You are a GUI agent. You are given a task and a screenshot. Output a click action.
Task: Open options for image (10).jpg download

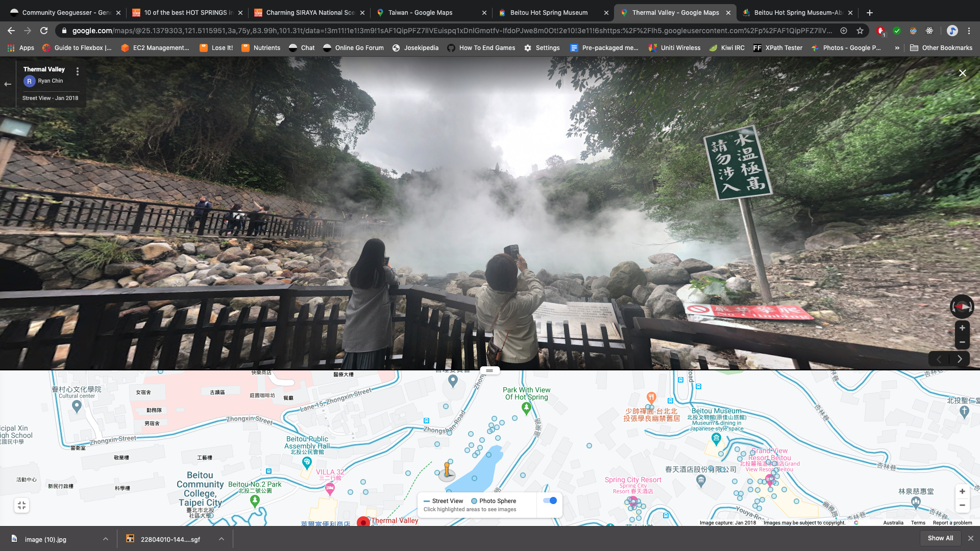pyautogui.click(x=106, y=539)
